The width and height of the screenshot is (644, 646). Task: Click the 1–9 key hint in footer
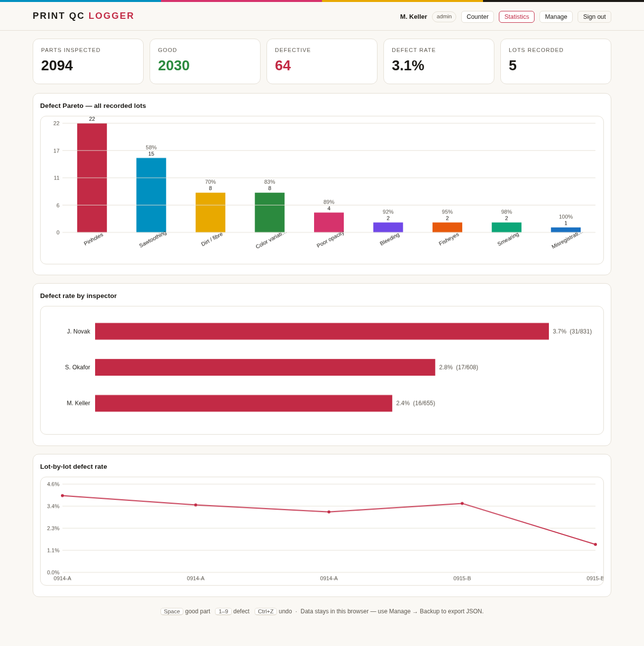tap(223, 611)
